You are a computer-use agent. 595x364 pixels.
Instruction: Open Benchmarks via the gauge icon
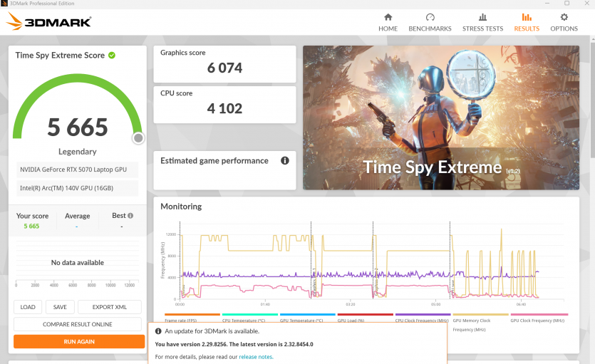click(x=430, y=17)
